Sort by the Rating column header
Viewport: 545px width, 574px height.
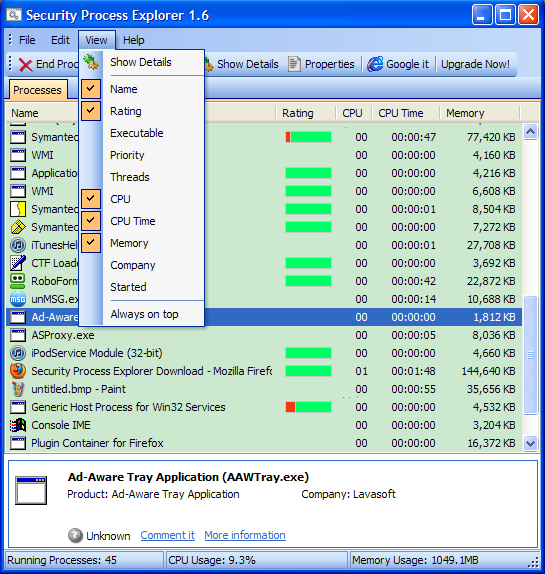(x=305, y=113)
